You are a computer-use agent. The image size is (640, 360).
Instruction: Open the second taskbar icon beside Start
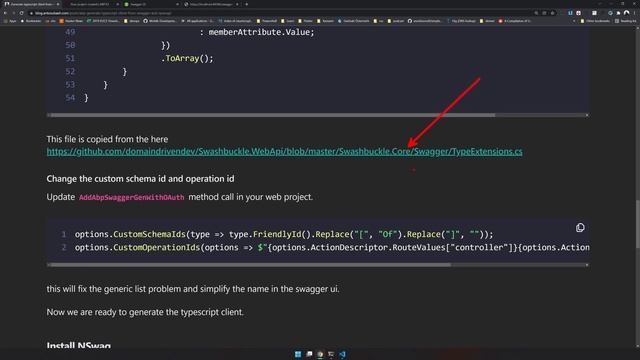(x=309, y=354)
